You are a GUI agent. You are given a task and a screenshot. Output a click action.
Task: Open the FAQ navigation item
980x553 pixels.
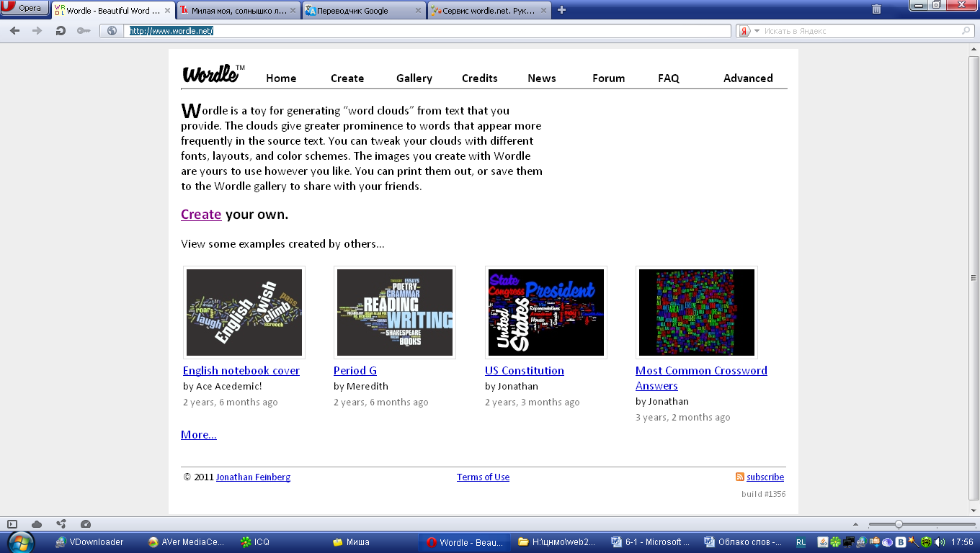pos(669,78)
